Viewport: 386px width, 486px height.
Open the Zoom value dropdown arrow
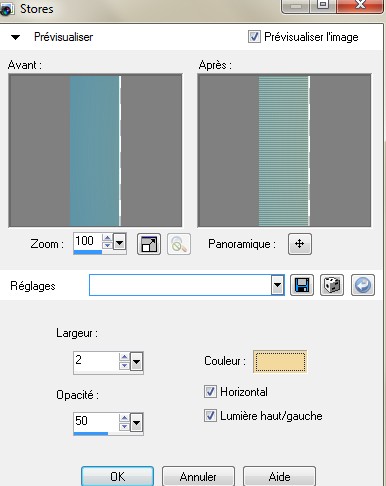(119, 241)
